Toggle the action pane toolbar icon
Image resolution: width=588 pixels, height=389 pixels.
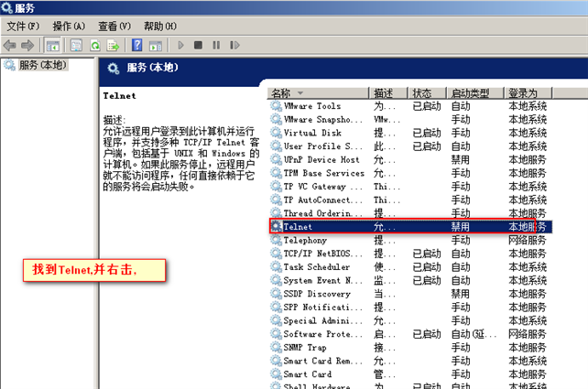point(156,46)
